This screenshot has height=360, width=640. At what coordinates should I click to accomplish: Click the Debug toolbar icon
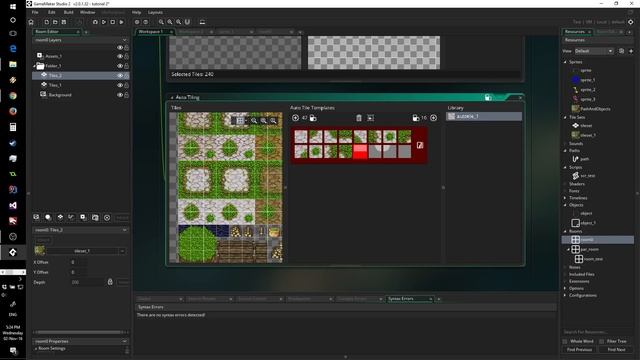[x=95, y=22]
